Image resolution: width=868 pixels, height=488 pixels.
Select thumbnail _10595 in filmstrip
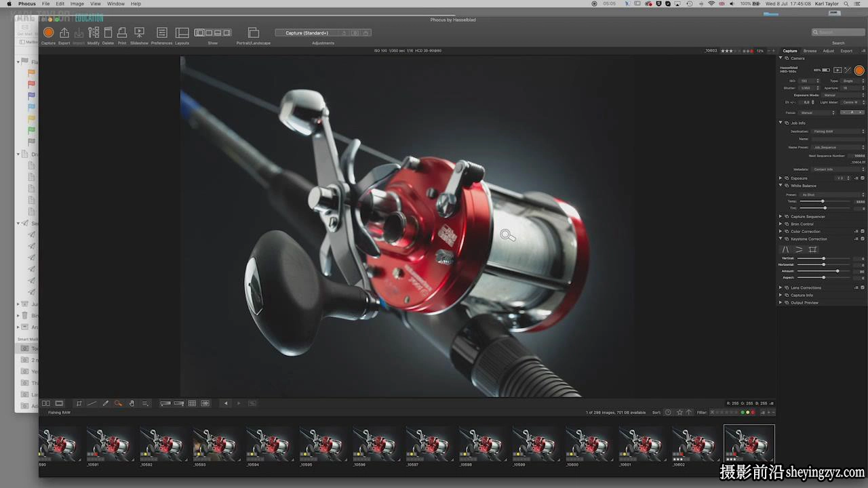coord(323,444)
